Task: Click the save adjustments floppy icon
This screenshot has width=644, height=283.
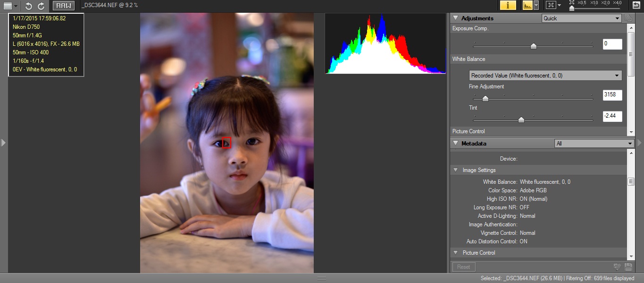Action: click(628, 267)
